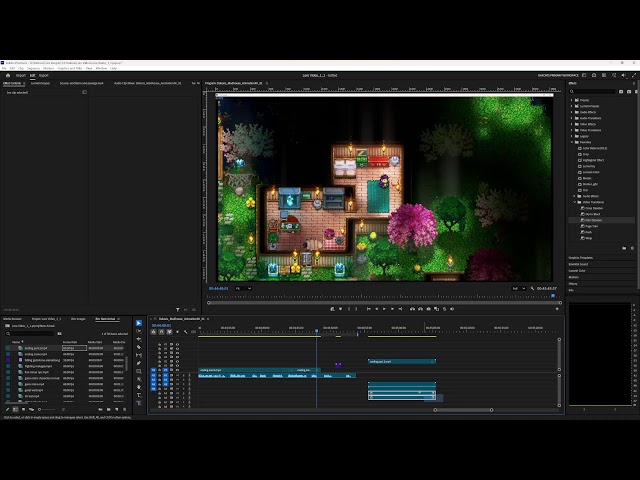Create new custom bin in Effects panel
Screen dimensions: 640x480
click(x=624, y=248)
